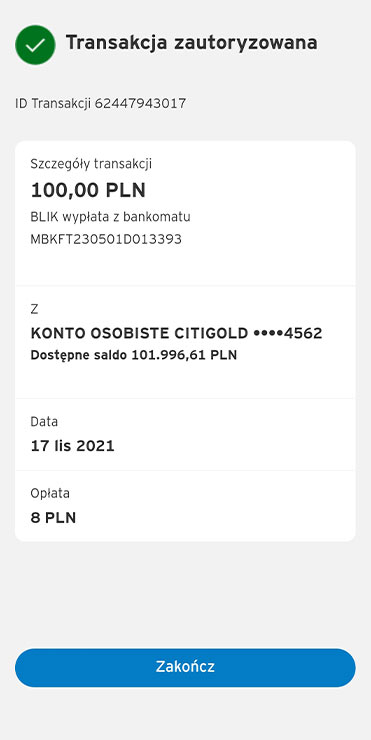This screenshot has width=371, height=740.
Task: Click the ID Transakcji 62447943017 text
Action: click(x=101, y=103)
